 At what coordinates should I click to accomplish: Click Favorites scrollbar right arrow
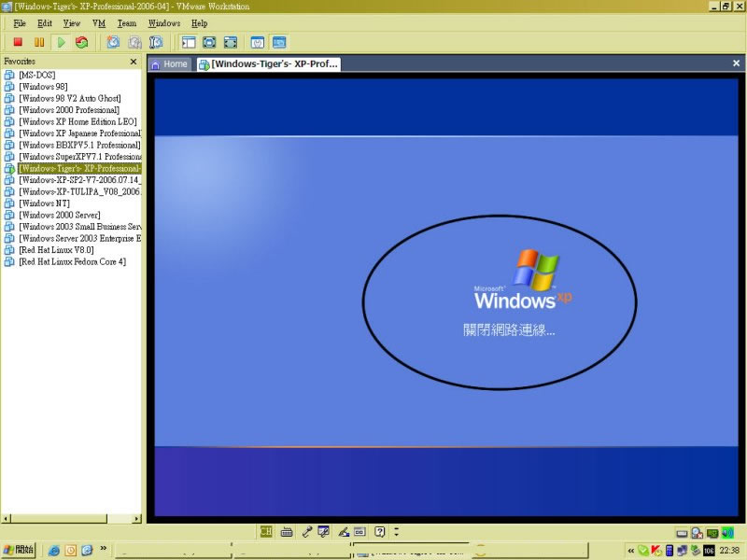pos(137,519)
